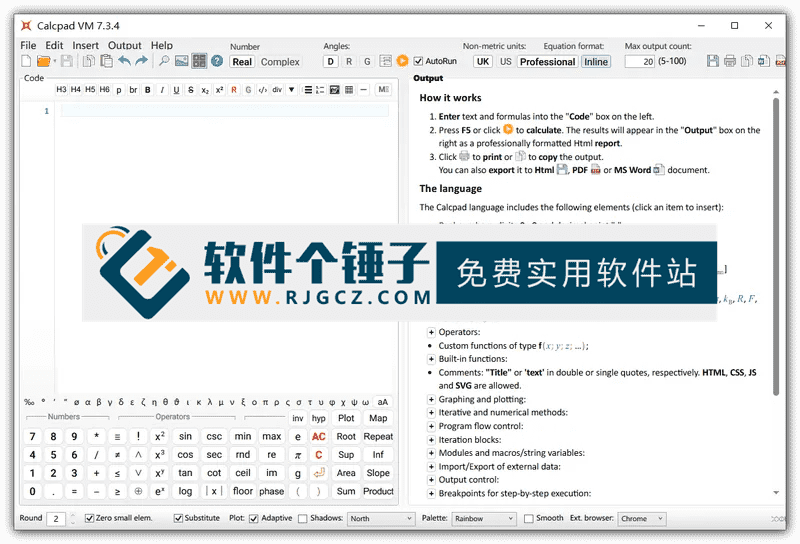Screen dimensions: 800x544
Task: Open the shadows direction North dropdown
Action: (381, 518)
